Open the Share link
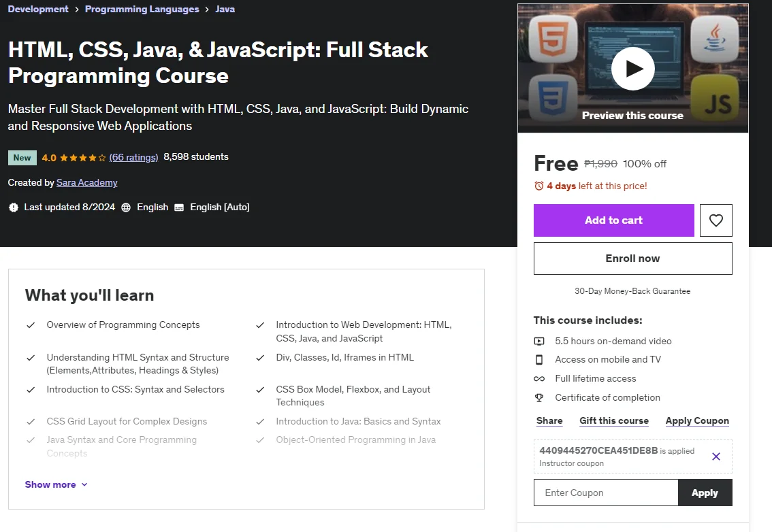Viewport: 772px width, 532px height. tap(549, 421)
